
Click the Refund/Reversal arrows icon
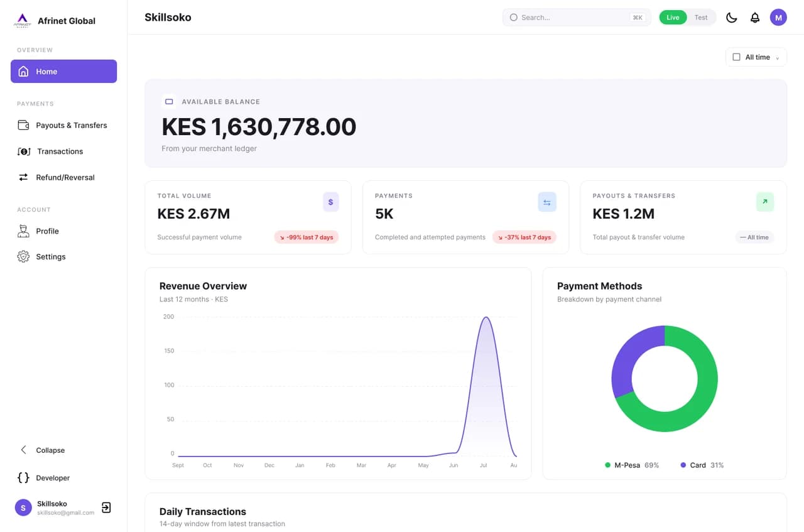point(23,177)
